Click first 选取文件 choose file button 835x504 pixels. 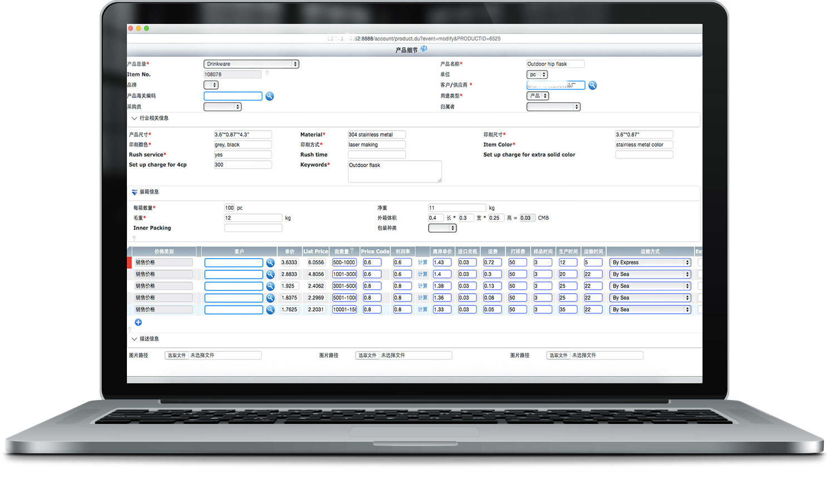177,355
